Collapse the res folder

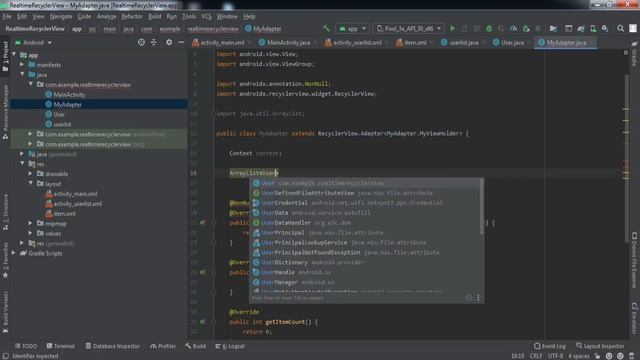[22, 164]
